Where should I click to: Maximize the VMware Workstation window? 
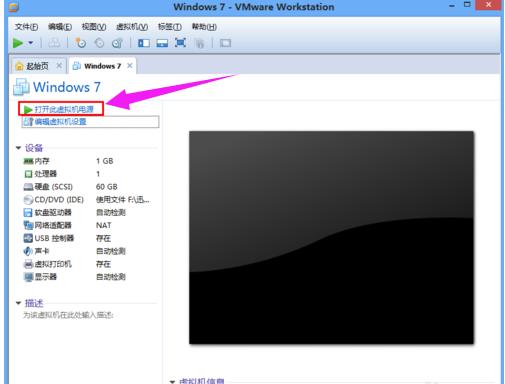467,5
